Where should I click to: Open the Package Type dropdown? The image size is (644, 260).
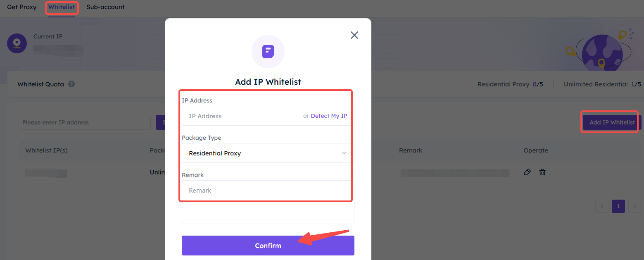tap(268, 153)
